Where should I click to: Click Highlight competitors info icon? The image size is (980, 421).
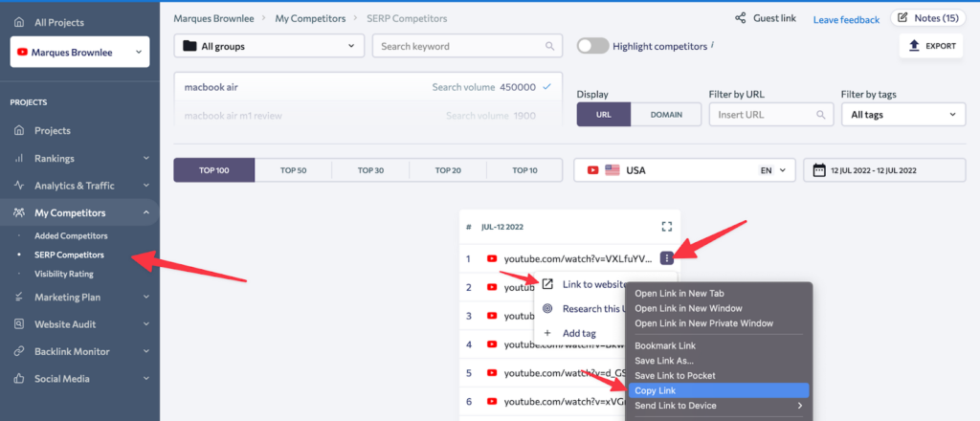pos(712,45)
